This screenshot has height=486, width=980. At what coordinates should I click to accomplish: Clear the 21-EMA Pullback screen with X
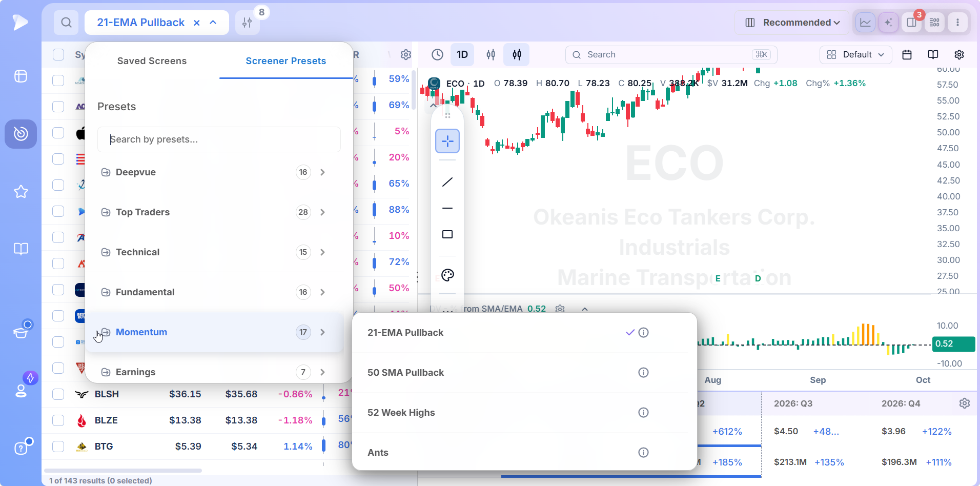click(197, 23)
